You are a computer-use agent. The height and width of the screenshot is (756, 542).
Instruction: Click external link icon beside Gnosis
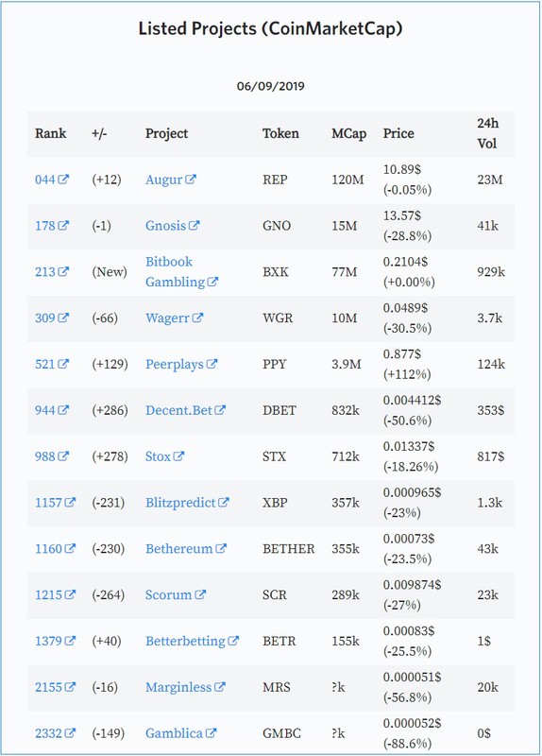[x=195, y=225]
